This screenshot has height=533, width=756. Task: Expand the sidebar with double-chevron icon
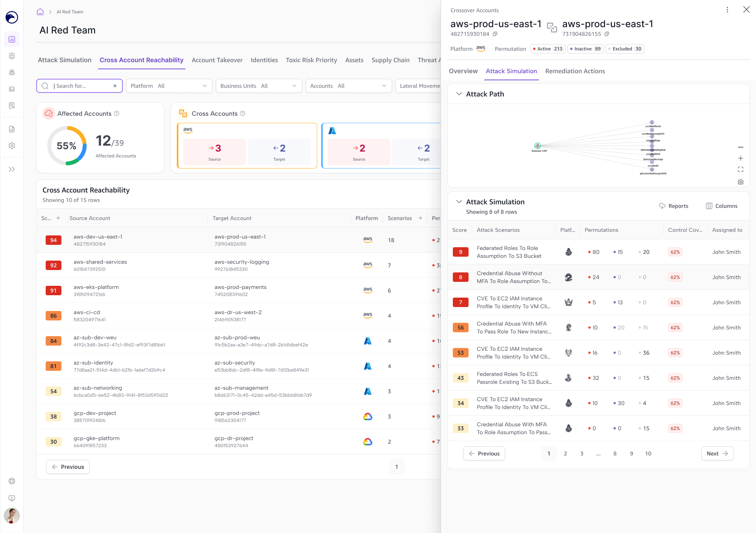(12, 169)
